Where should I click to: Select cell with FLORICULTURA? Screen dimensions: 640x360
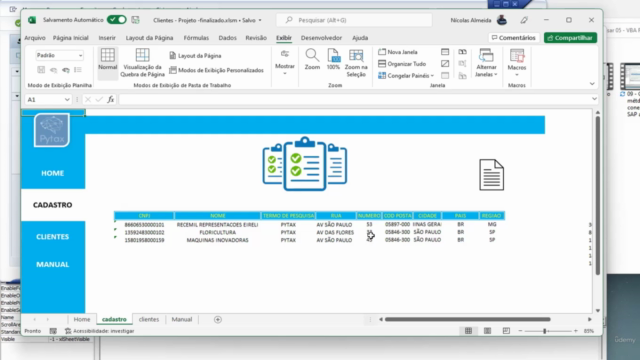tap(218, 232)
